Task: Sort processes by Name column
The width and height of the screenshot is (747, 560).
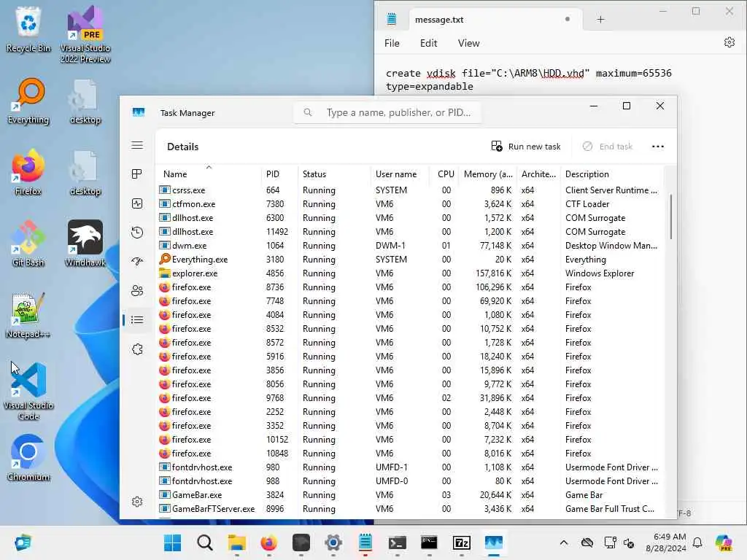Action: point(209,174)
